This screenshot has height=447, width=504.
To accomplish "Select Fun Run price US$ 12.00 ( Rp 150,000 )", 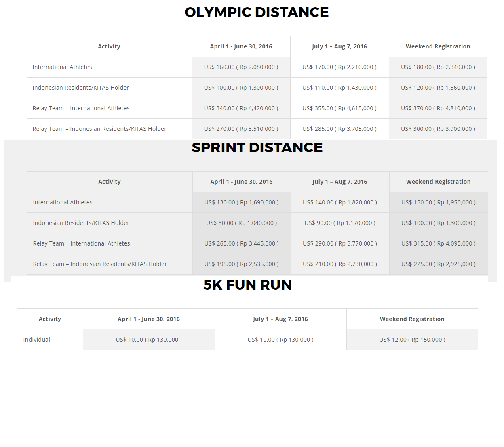I will click(x=412, y=340).
